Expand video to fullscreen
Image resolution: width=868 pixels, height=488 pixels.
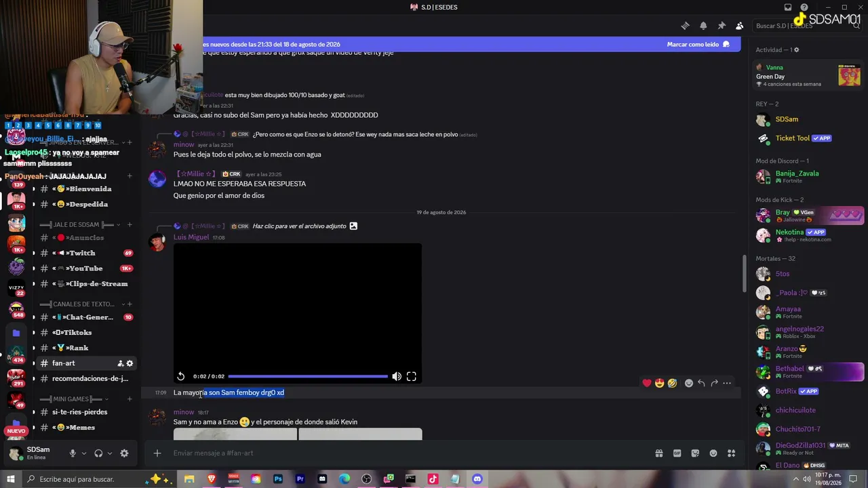point(412,376)
